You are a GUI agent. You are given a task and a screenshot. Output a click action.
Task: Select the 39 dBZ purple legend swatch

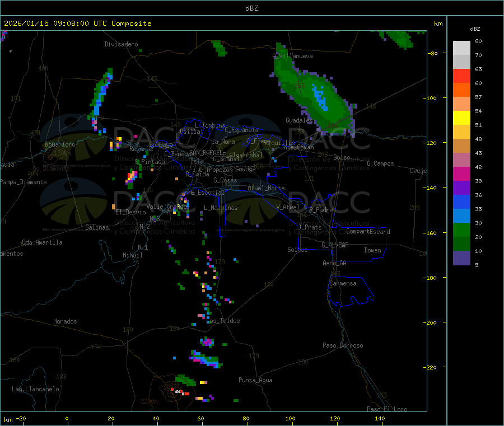(x=461, y=188)
